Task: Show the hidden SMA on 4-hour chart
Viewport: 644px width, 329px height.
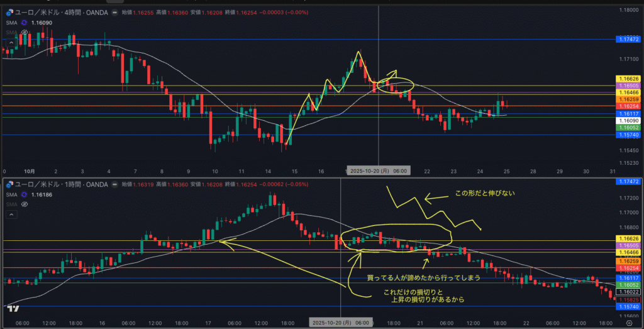Action: [x=25, y=32]
